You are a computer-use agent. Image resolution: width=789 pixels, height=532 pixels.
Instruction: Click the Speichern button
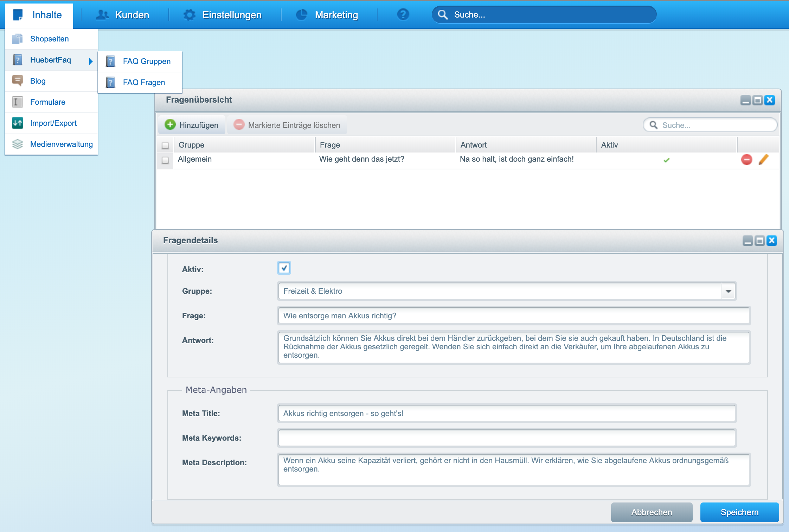pyautogui.click(x=739, y=512)
